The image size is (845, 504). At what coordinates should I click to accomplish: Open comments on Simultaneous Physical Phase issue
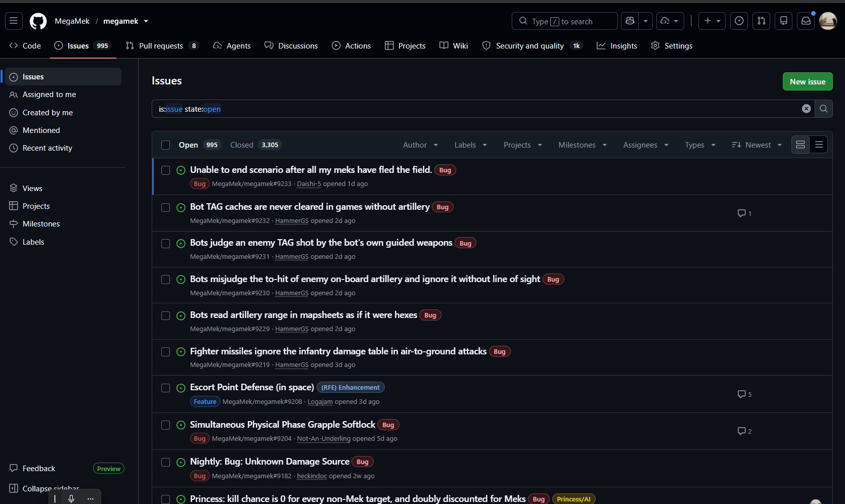pos(744,431)
